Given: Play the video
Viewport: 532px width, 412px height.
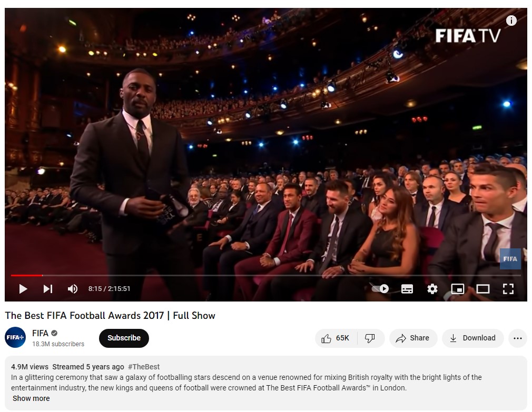Looking at the screenshot, I should pos(23,289).
